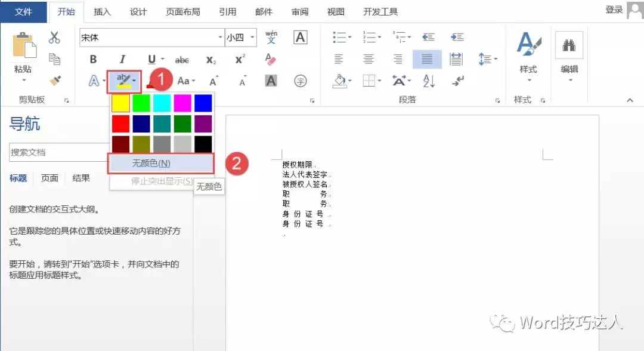Open the 文件 menu
The height and width of the screenshot is (351, 644).
[x=23, y=11]
